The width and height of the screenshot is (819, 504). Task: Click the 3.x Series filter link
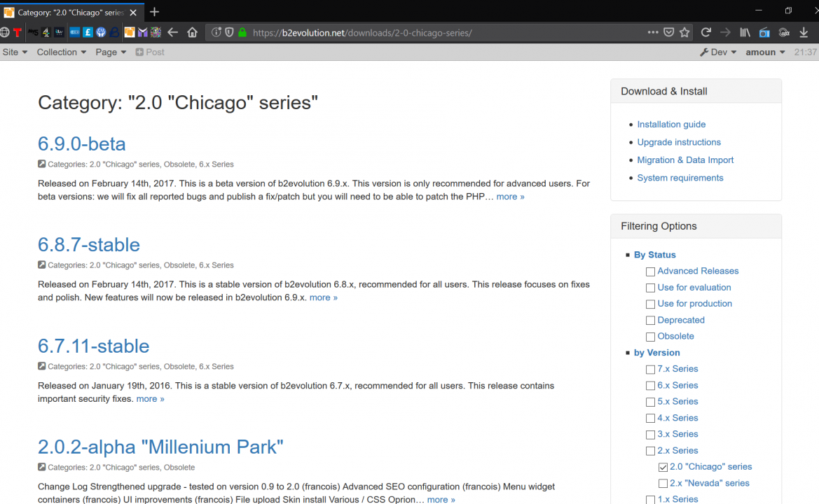pyautogui.click(x=677, y=434)
